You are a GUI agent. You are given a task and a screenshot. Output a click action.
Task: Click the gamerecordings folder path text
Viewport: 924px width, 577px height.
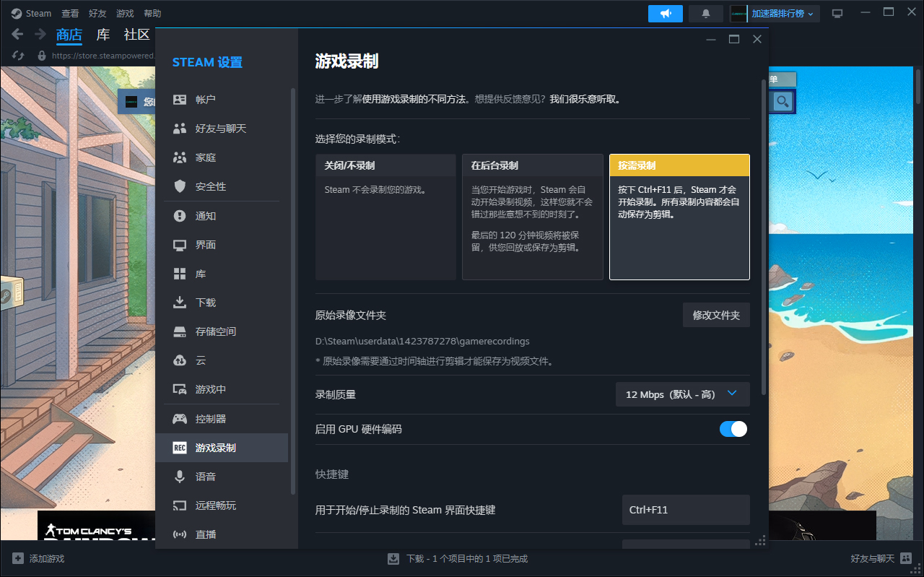(422, 341)
